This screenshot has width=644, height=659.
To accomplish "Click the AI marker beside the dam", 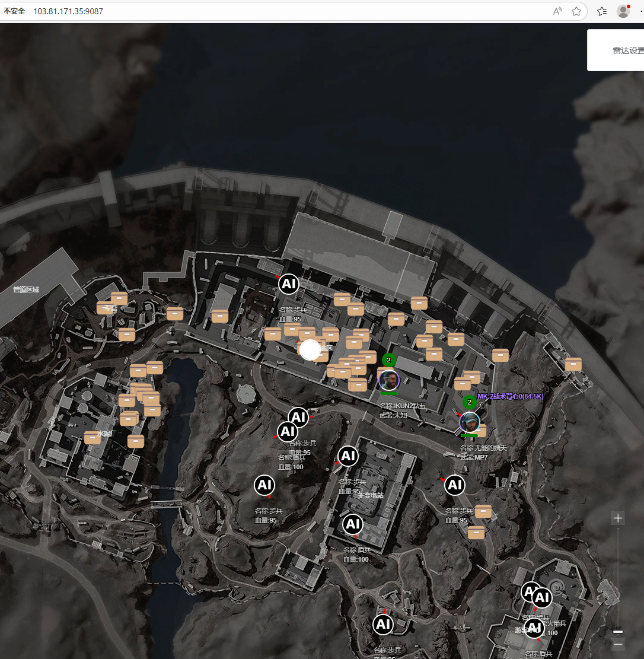I will pos(289,284).
